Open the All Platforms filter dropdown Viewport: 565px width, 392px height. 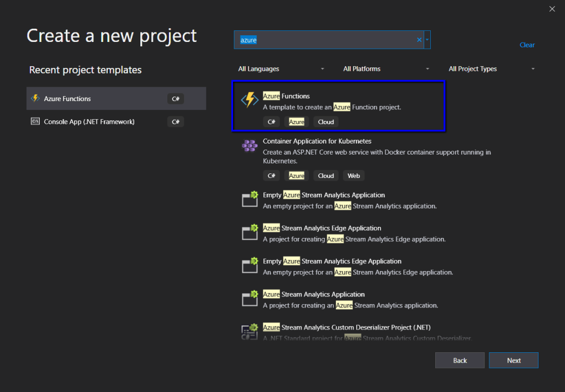tap(386, 69)
